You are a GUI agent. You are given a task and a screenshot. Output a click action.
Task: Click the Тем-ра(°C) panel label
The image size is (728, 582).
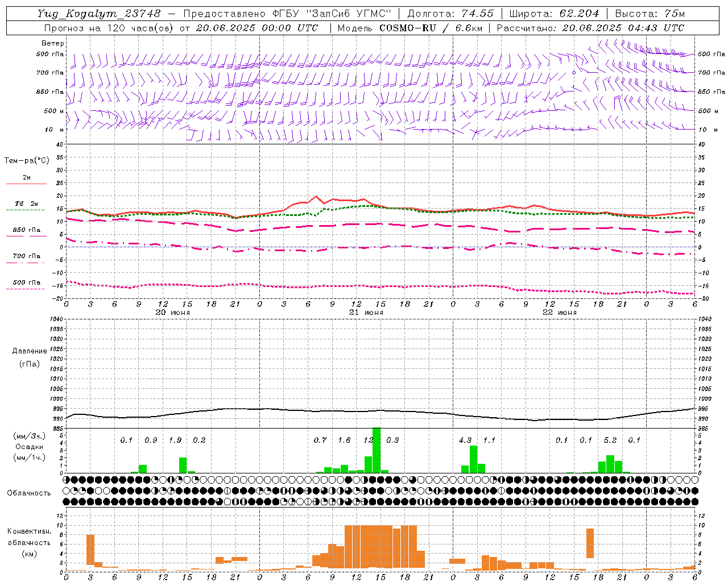(x=27, y=161)
